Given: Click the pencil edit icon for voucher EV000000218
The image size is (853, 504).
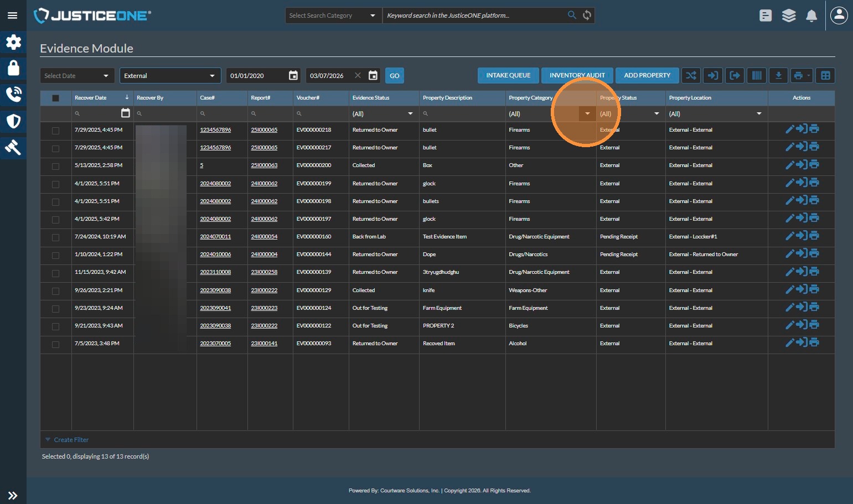Looking at the screenshot, I should pos(790,129).
